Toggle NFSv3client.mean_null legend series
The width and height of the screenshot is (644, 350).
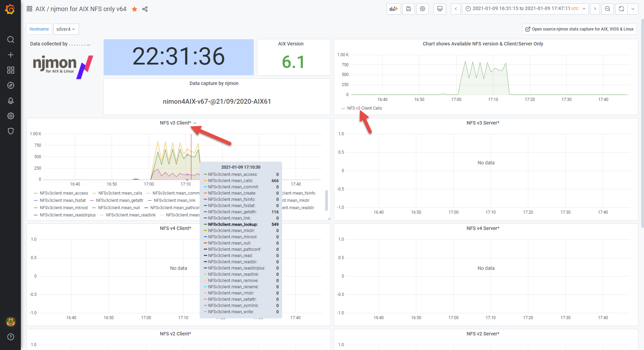pyautogui.click(x=119, y=208)
